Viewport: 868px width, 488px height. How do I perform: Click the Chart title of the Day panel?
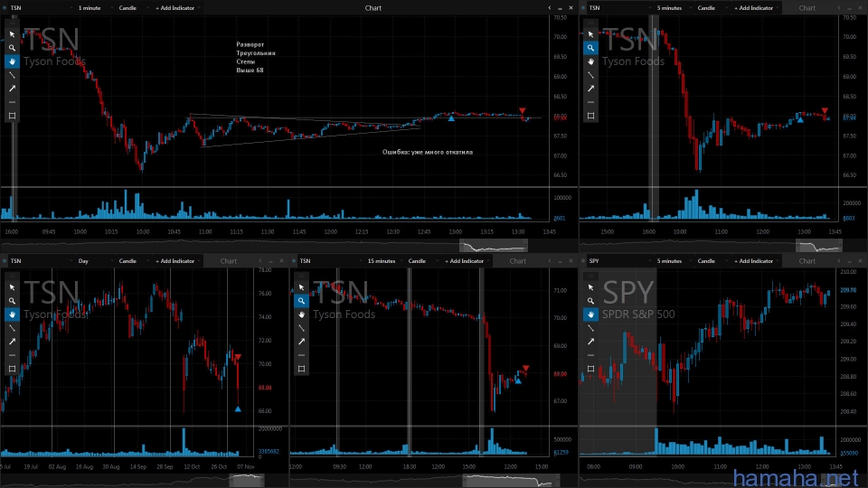(x=229, y=261)
